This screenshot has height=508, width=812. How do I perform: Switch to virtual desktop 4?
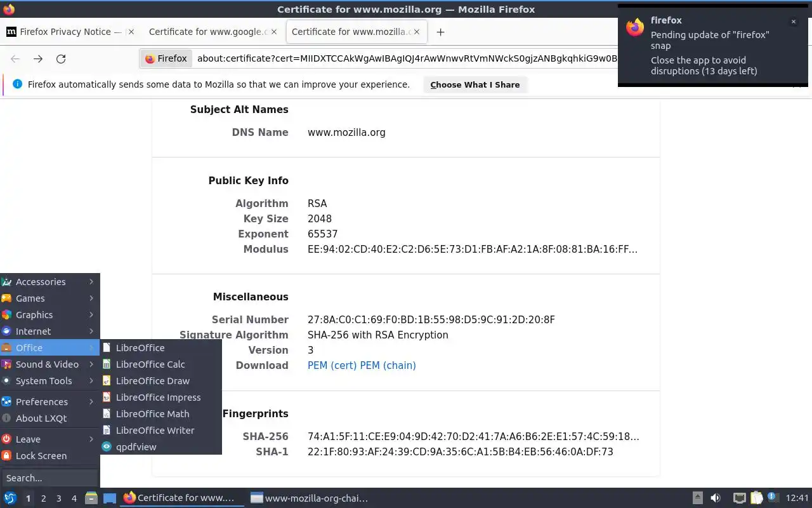click(x=74, y=498)
